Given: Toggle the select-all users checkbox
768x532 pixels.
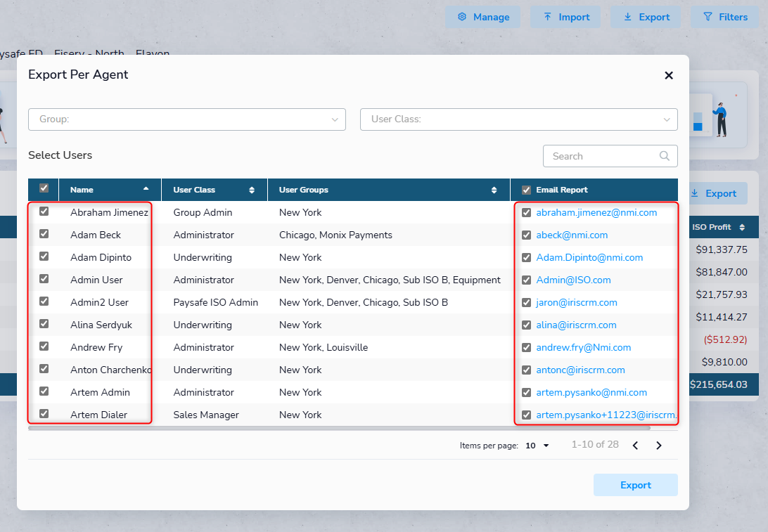Looking at the screenshot, I should [x=44, y=188].
